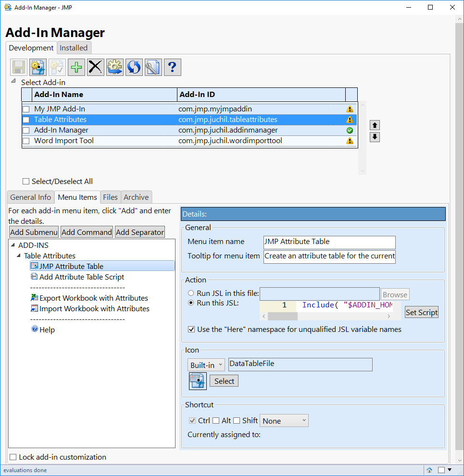The height and width of the screenshot is (476, 464).
Task: Open the Built-in icon type dropdown
Action: (206, 365)
